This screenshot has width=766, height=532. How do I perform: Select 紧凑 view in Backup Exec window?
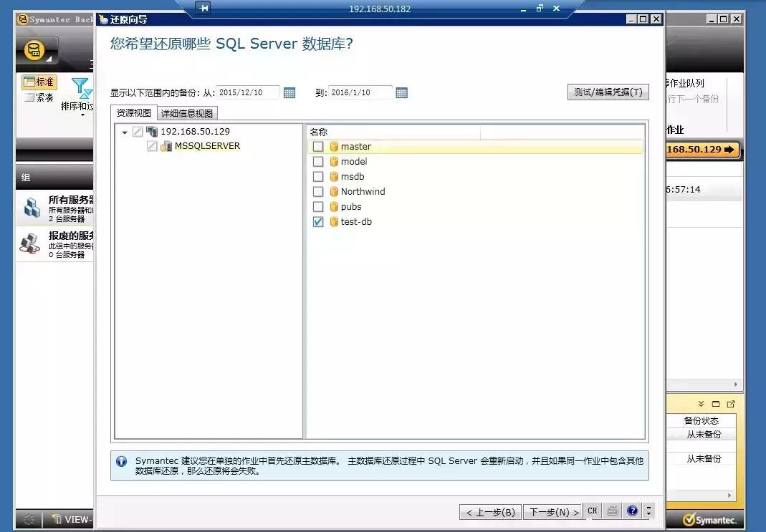(39, 97)
